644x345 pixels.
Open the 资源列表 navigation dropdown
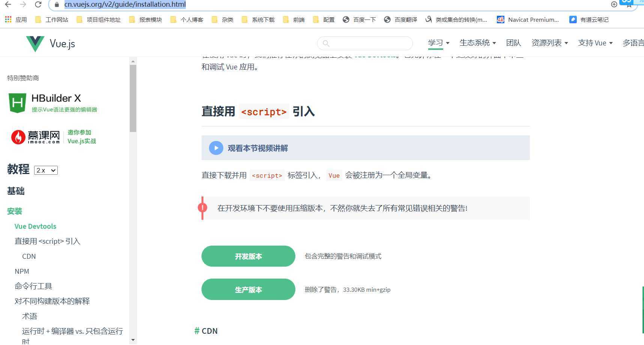pyautogui.click(x=549, y=43)
